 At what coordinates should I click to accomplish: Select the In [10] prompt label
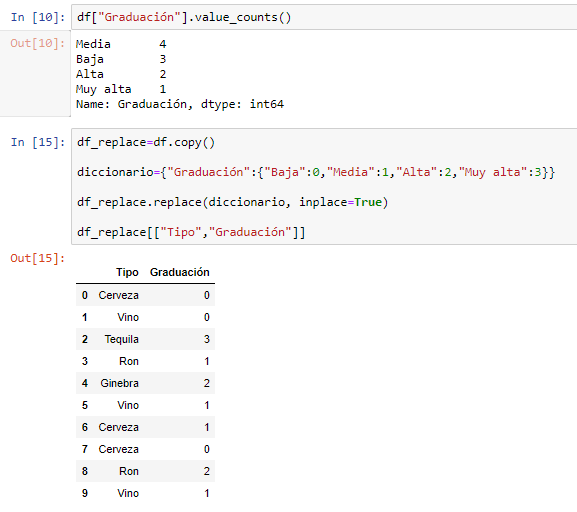pos(38,17)
